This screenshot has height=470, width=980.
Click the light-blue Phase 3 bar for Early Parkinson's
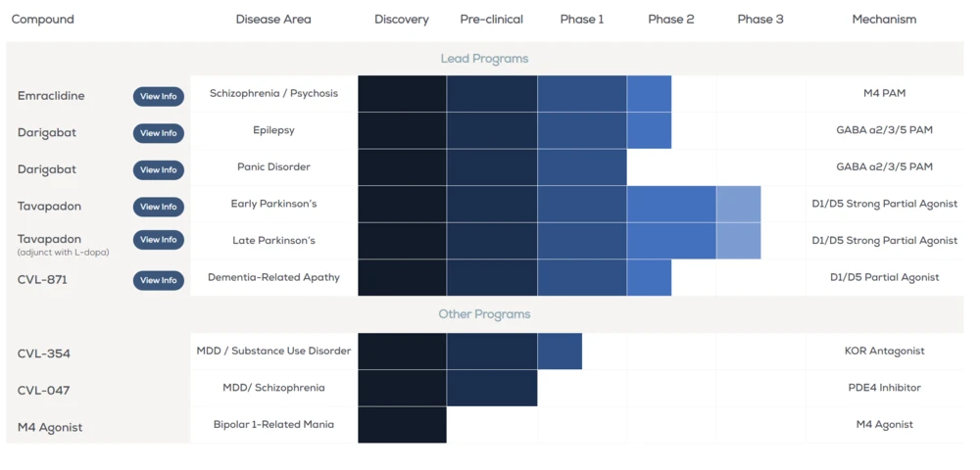tap(738, 204)
